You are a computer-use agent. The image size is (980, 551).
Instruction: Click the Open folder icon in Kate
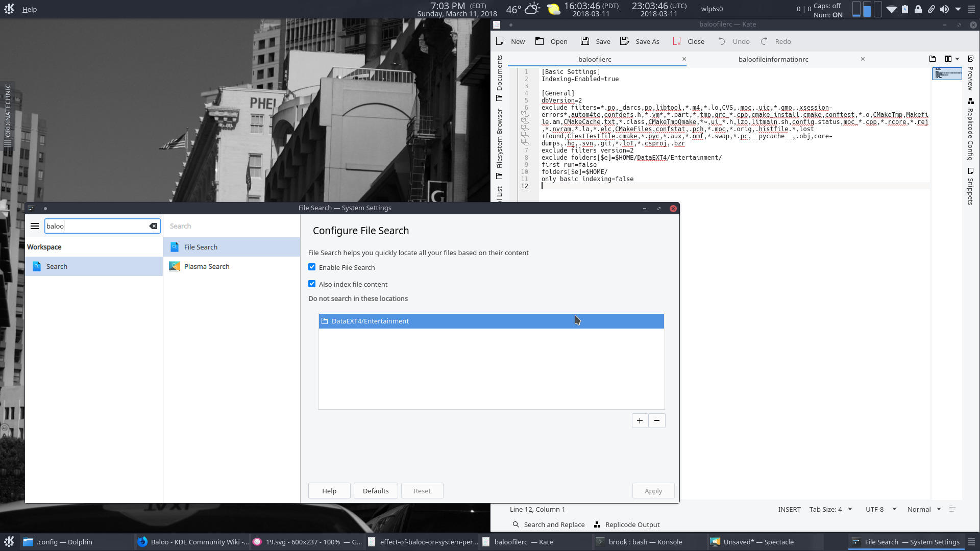click(540, 41)
